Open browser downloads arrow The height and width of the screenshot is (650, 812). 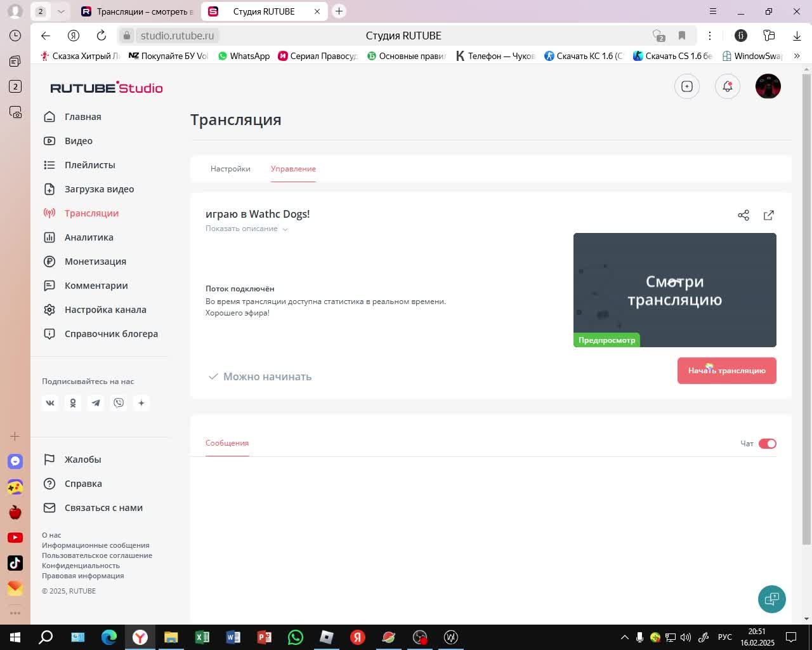coord(797,36)
